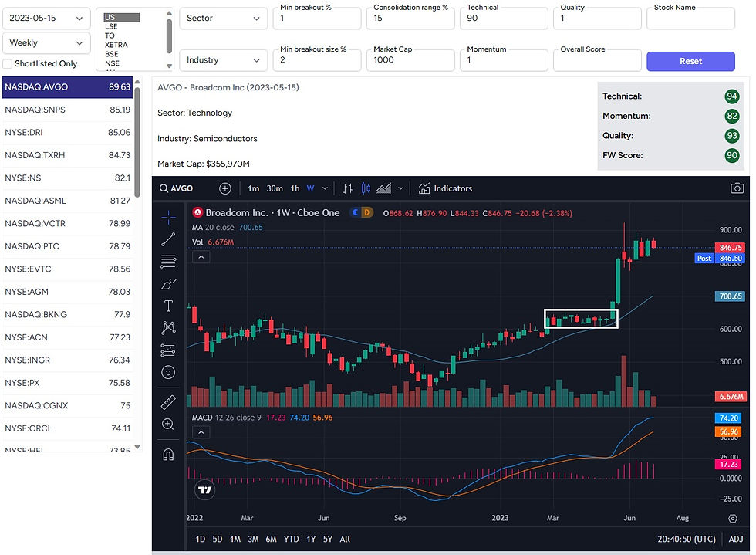Screen dimensions: 756x555
Task: Select the area chart style
Action: (384, 188)
